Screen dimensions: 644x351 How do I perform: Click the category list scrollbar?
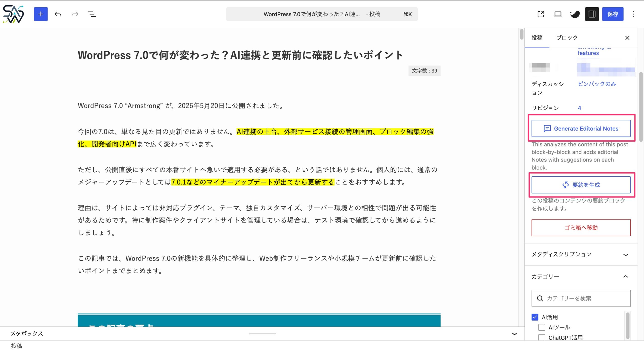point(628,326)
